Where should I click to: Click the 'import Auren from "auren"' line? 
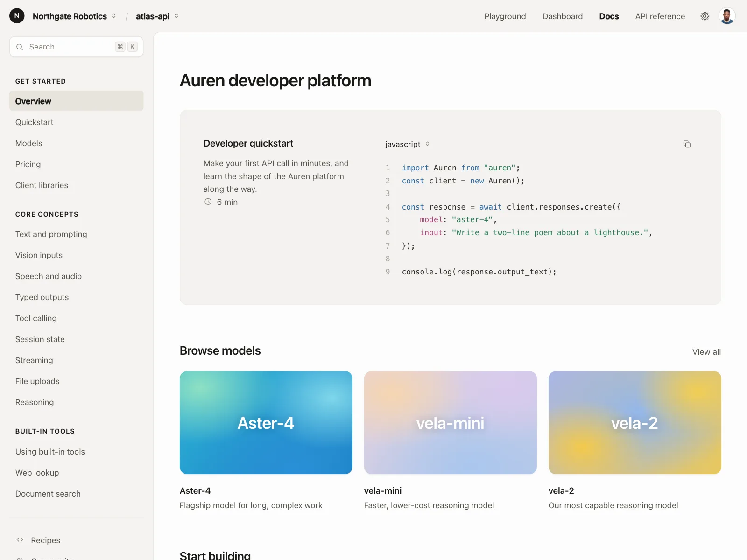tap(461, 168)
